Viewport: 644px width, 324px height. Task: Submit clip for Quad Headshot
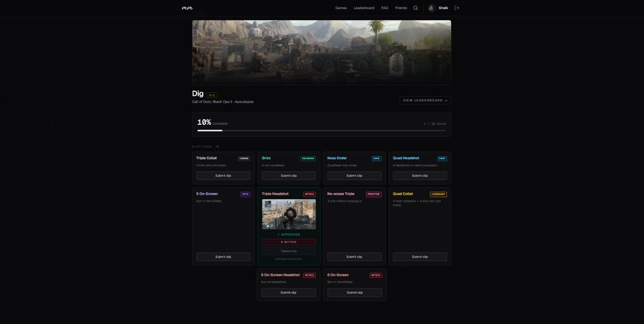420,176
